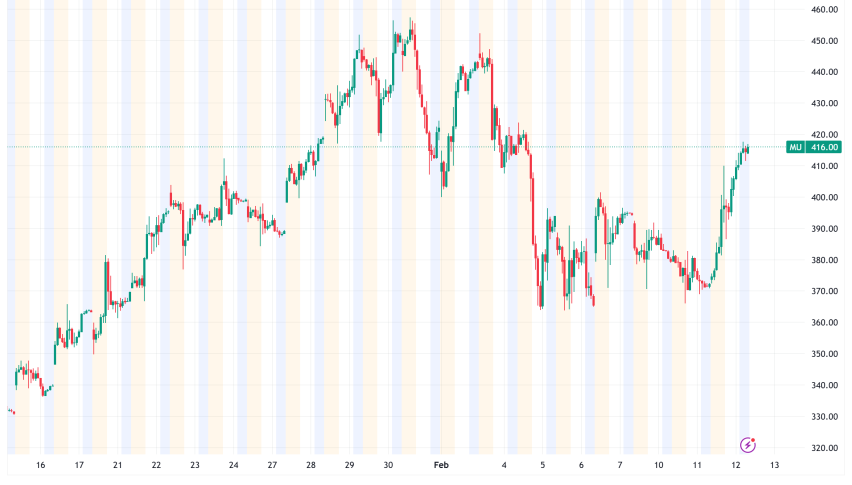Select date 7 on the time axis
This screenshot has width=852, height=485.
620,466
